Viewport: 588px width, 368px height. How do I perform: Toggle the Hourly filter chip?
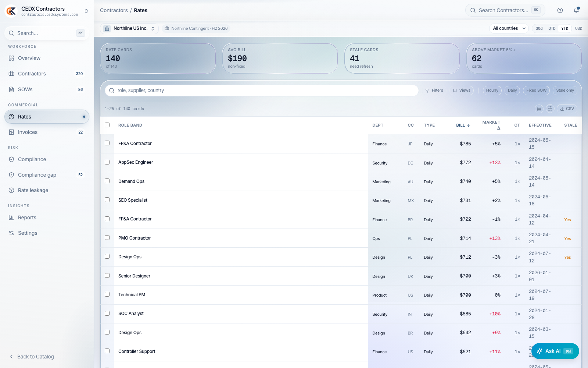click(492, 91)
